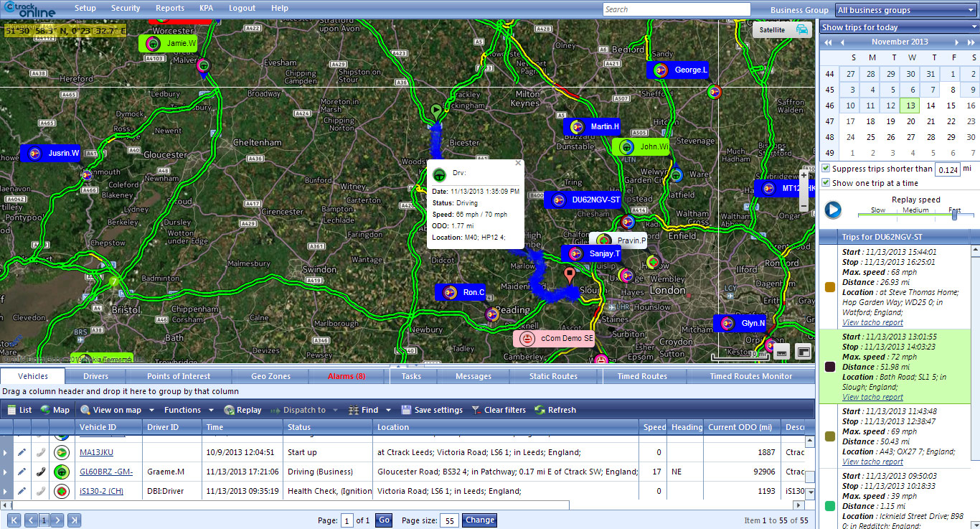Switch to Geo Zones tab

pos(270,376)
